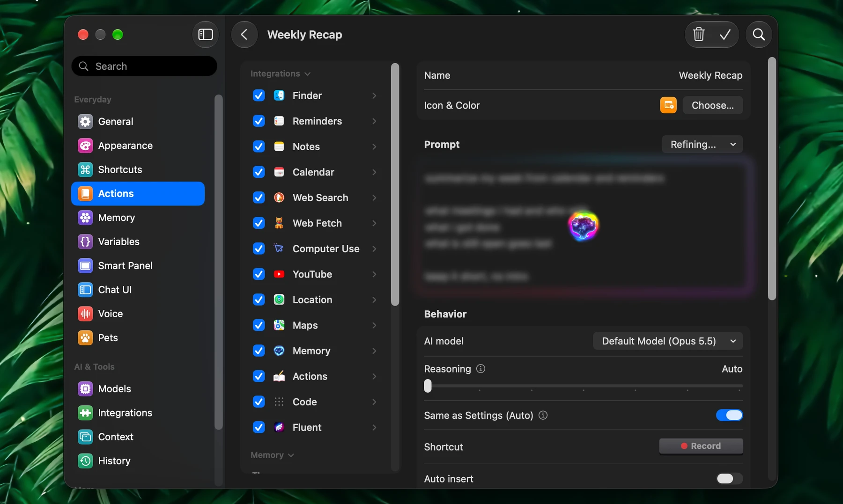Click the Fluent integration row label
This screenshot has height=504, width=843.
click(307, 427)
